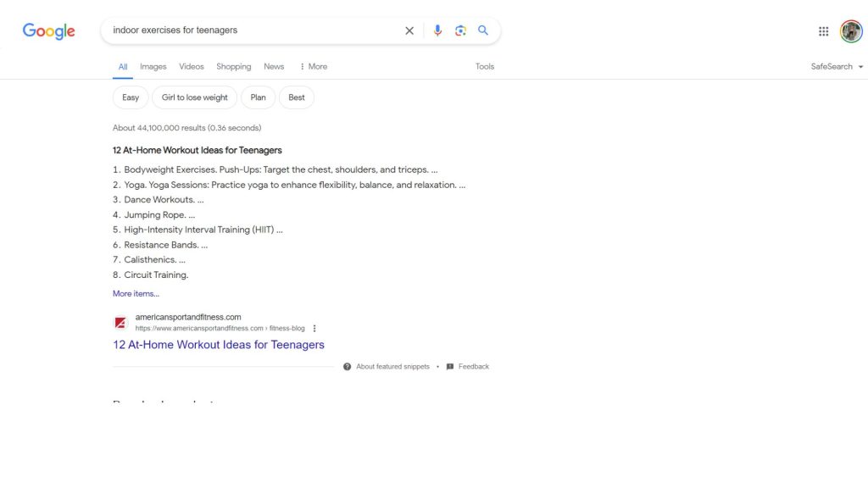The image size is (868, 488).
Task: Open the Tools search options
Action: pyautogui.click(x=485, y=66)
